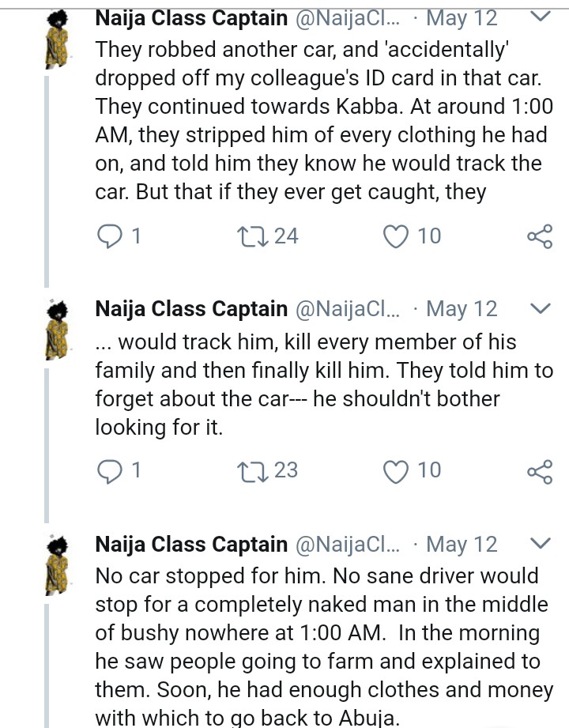Open Naija Class Captain profile from first tweet
569x728 pixels.
(191, 17)
